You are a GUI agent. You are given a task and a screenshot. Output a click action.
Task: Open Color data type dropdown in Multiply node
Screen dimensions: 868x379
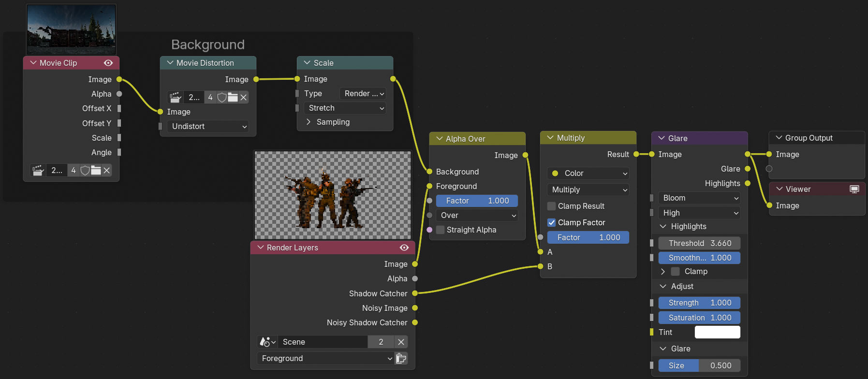pyautogui.click(x=588, y=173)
